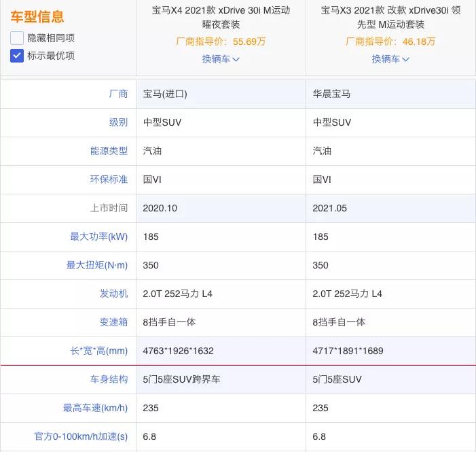The height and width of the screenshot is (452, 476).
Task: Click the 能源类型 row label
Action: 109,151
